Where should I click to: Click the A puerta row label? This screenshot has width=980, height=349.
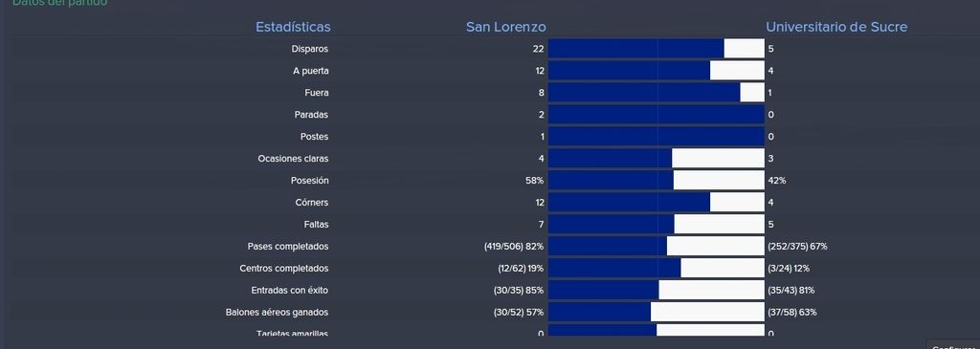coord(311,71)
